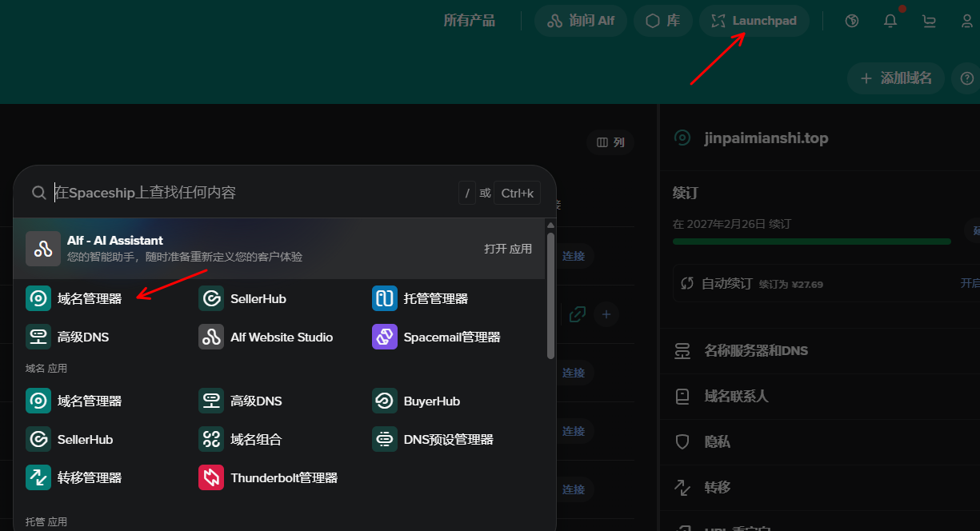Expand the 隐私 section
Screen dimensions: 980x531
point(717,441)
